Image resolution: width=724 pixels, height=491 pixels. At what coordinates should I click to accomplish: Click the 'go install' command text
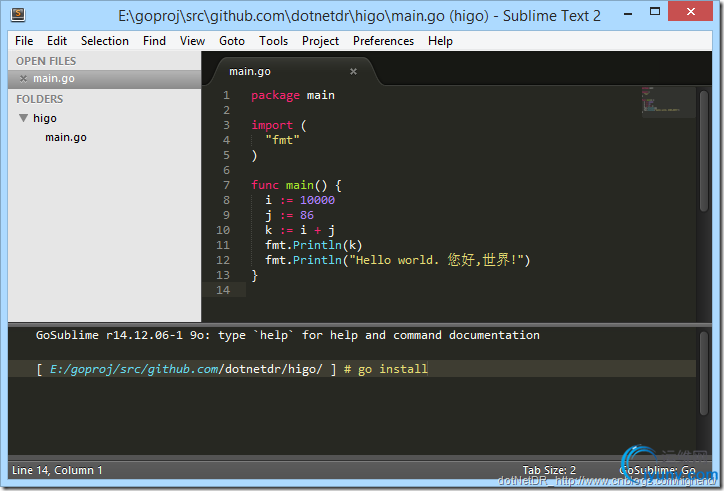393,369
